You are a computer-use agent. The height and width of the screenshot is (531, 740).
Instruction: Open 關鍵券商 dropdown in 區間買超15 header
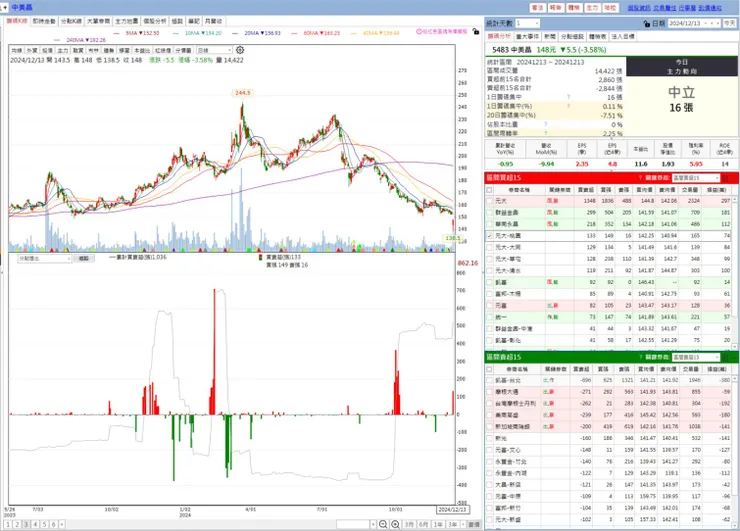[696, 178]
